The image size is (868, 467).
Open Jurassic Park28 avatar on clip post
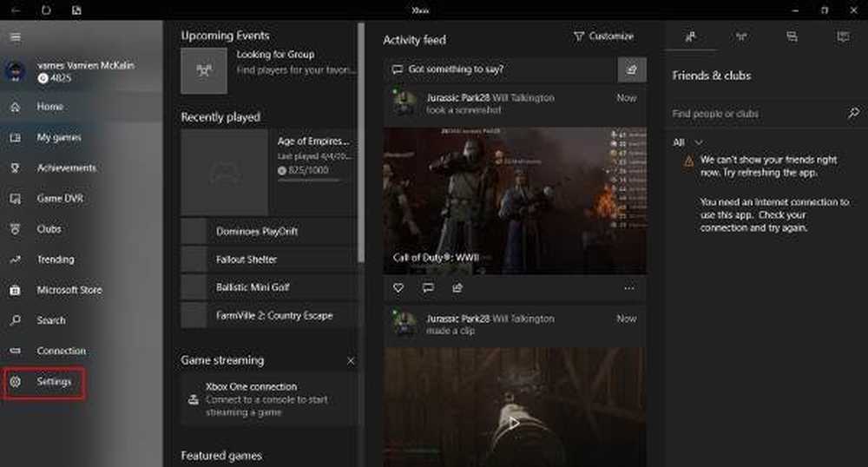point(404,323)
